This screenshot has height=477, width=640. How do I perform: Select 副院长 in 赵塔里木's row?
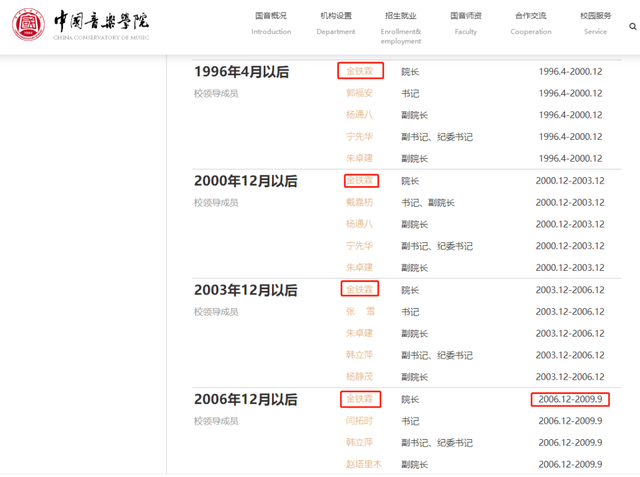(415, 464)
